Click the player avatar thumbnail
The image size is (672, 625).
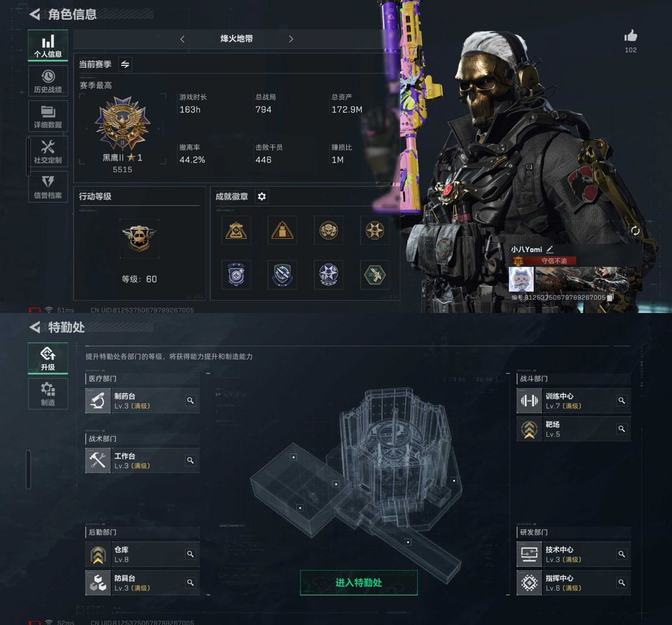(x=521, y=279)
